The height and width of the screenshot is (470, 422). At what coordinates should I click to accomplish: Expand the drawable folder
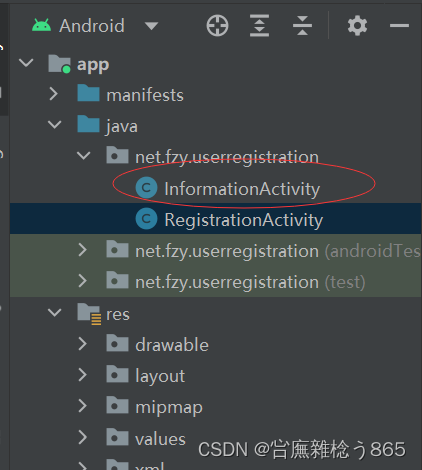coord(82,344)
